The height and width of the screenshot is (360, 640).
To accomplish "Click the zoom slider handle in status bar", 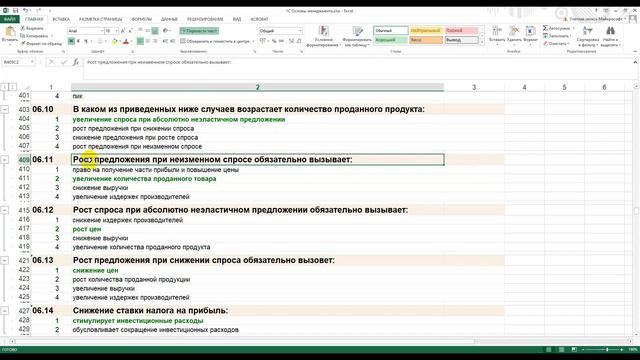I will [607, 350].
